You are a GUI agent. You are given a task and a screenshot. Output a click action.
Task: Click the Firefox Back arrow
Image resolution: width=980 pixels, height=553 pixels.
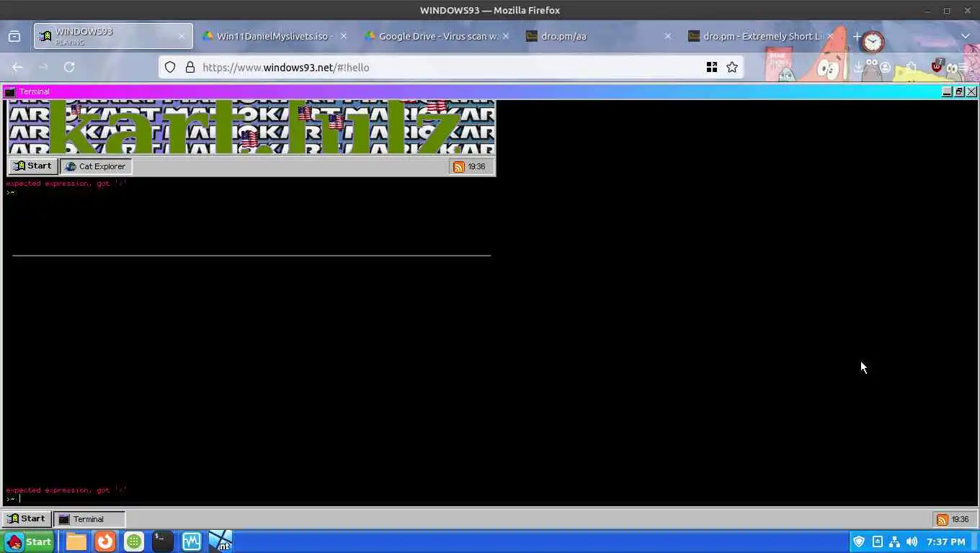17,67
